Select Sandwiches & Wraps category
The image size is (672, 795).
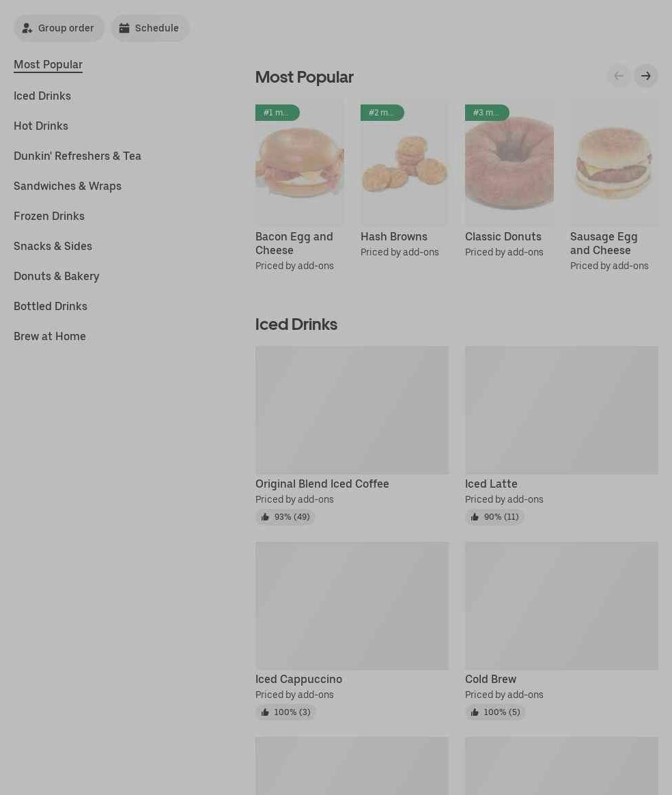(x=68, y=186)
